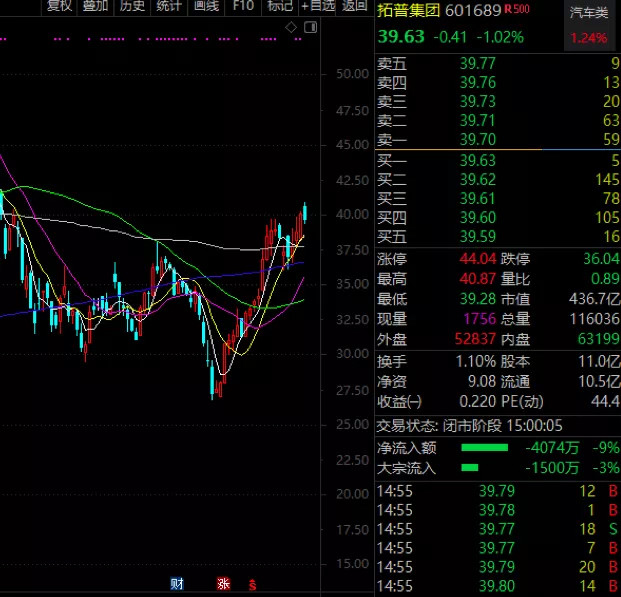Select the 画线 draw line tool
Viewport: 621px width, 597px height.
click(x=206, y=6)
